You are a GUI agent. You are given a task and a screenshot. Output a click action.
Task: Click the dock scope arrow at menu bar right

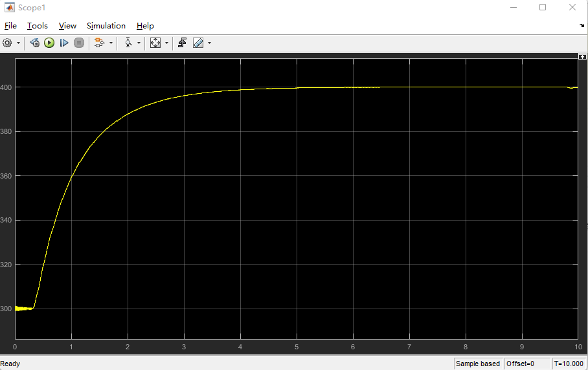point(582,25)
